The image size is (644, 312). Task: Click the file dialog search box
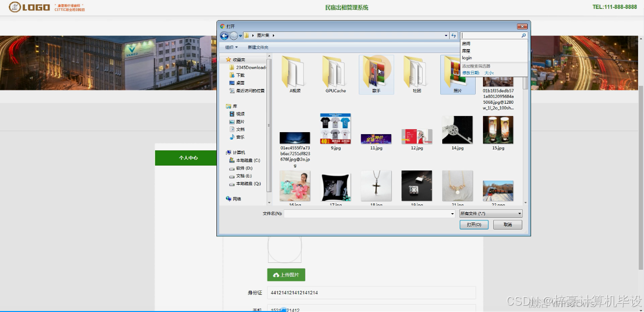[491, 35]
